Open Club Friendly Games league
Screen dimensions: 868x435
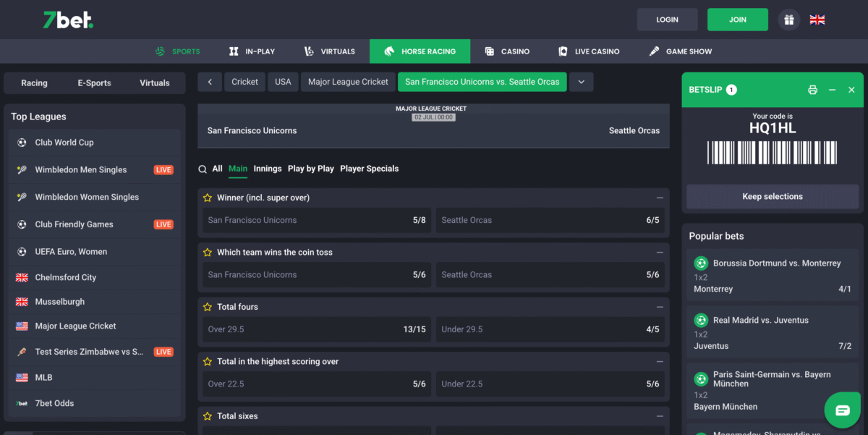click(x=95, y=224)
